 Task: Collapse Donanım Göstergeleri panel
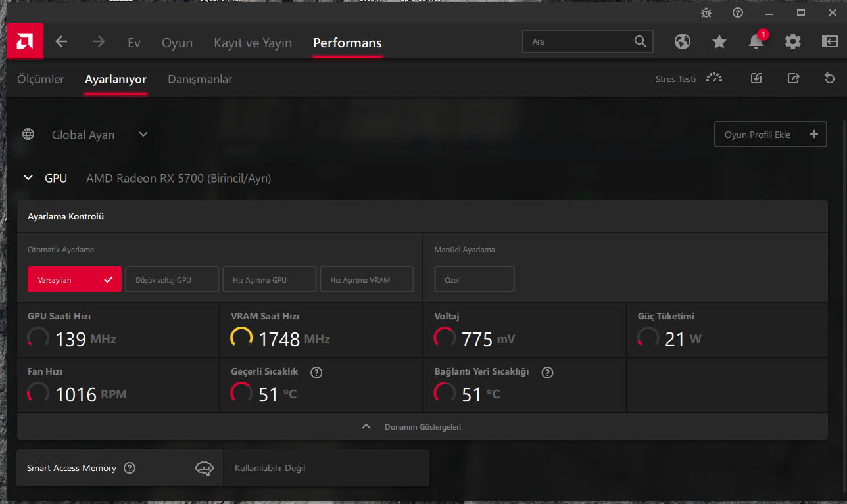pyautogui.click(x=422, y=426)
